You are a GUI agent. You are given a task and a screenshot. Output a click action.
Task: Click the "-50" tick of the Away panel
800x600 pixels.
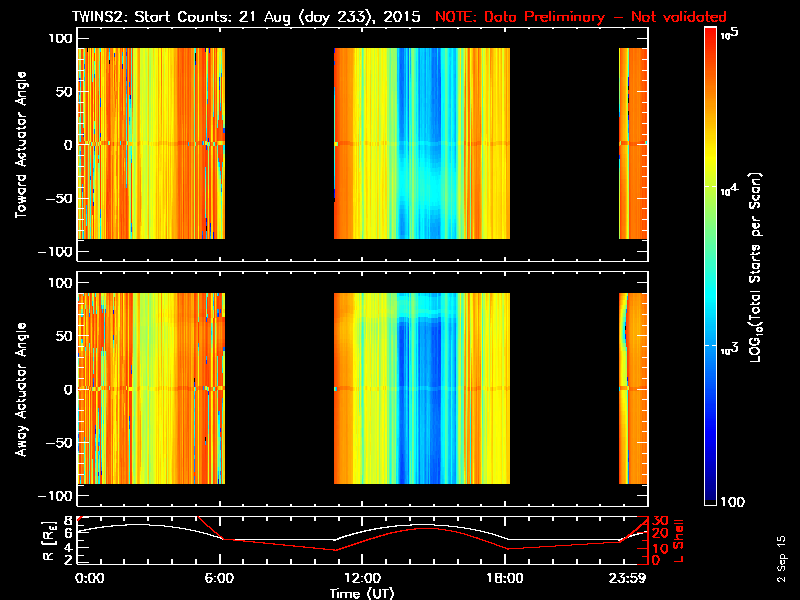(x=59, y=443)
